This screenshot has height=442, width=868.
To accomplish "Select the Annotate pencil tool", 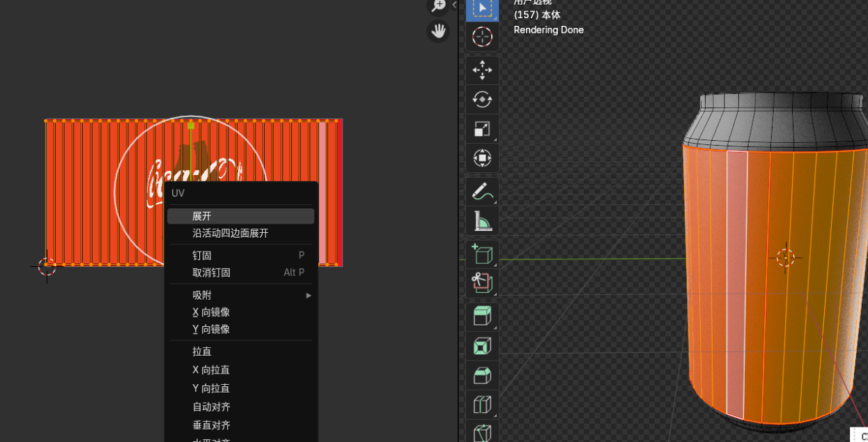I will pyautogui.click(x=482, y=190).
